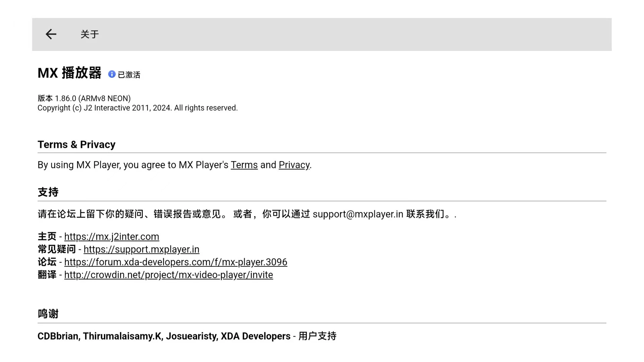Click the CDBbrian credit name

click(x=58, y=336)
